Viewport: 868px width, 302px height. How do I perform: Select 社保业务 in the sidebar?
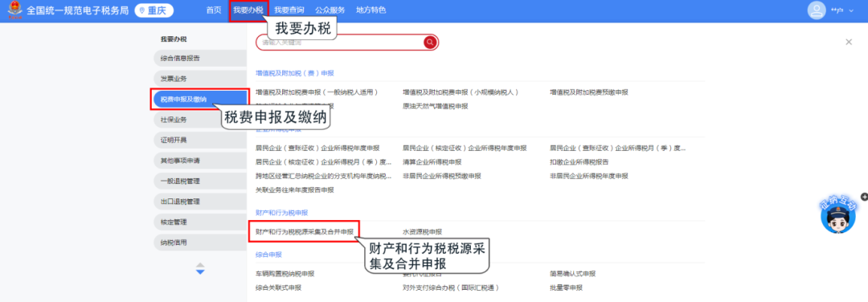point(200,120)
